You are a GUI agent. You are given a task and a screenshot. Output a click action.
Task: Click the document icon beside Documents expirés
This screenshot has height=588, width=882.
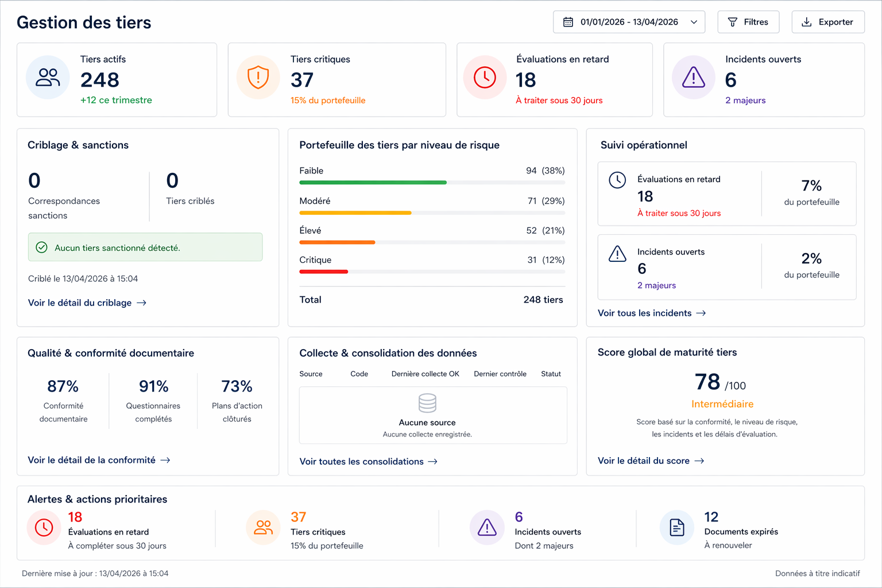pos(677,527)
